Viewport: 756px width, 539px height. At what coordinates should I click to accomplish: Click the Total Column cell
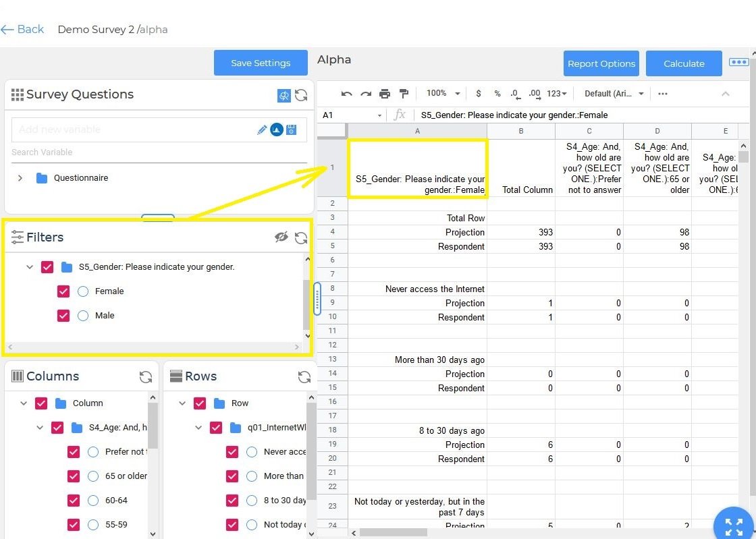tap(521, 167)
